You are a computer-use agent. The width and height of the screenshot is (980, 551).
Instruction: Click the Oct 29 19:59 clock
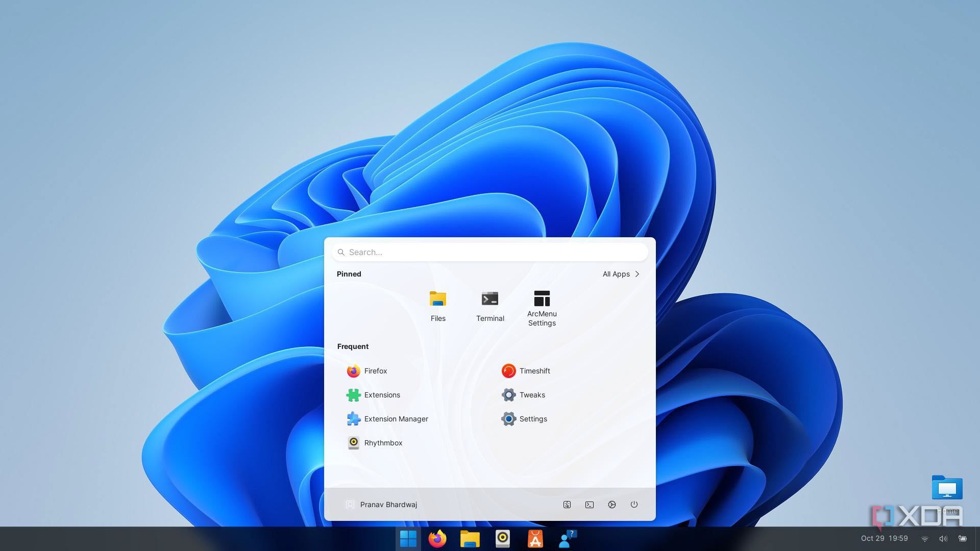coord(884,538)
